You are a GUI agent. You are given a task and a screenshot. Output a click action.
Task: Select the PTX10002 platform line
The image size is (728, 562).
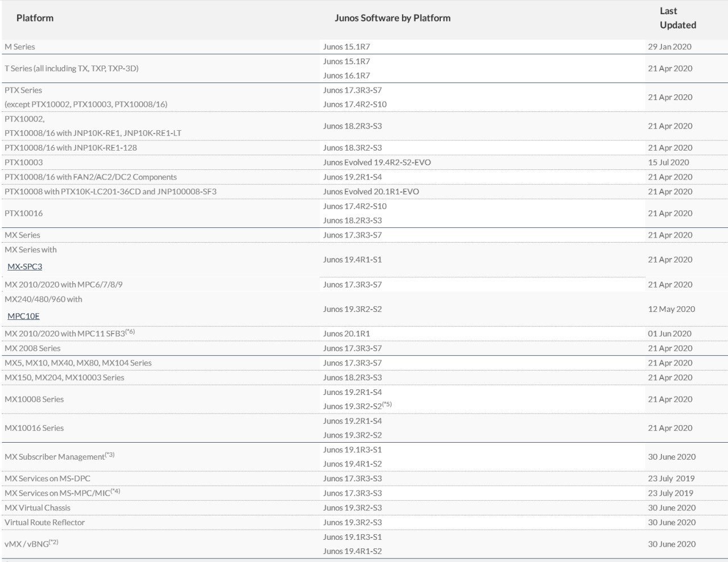(x=24, y=119)
